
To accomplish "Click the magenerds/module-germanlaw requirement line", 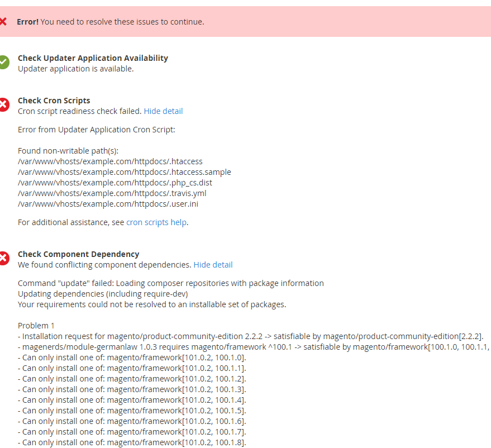I will [251, 347].
